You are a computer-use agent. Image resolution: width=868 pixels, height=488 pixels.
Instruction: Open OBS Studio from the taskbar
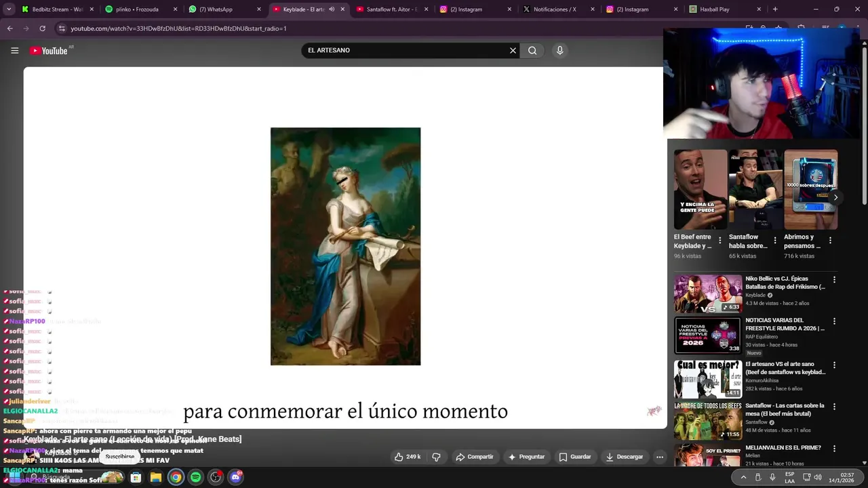[x=216, y=477]
